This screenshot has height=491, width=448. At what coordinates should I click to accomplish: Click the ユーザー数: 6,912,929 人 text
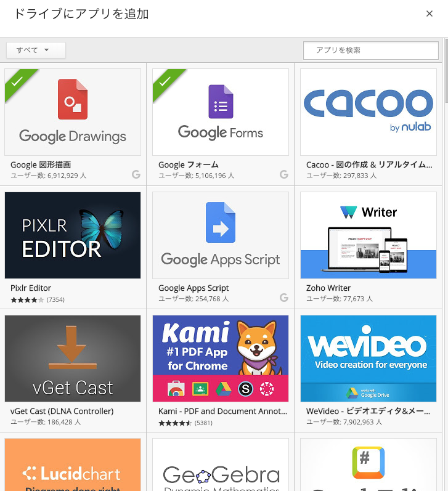point(48,176)
